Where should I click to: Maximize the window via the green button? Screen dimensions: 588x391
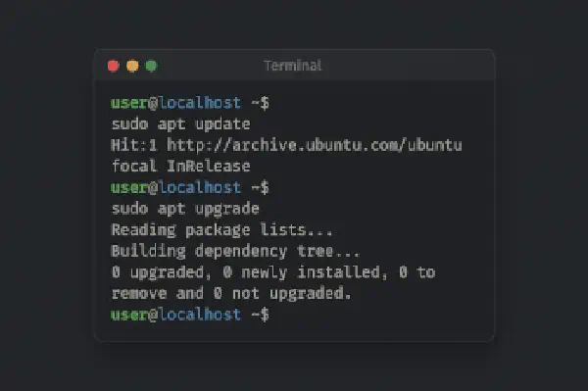(x=152, y=66)
